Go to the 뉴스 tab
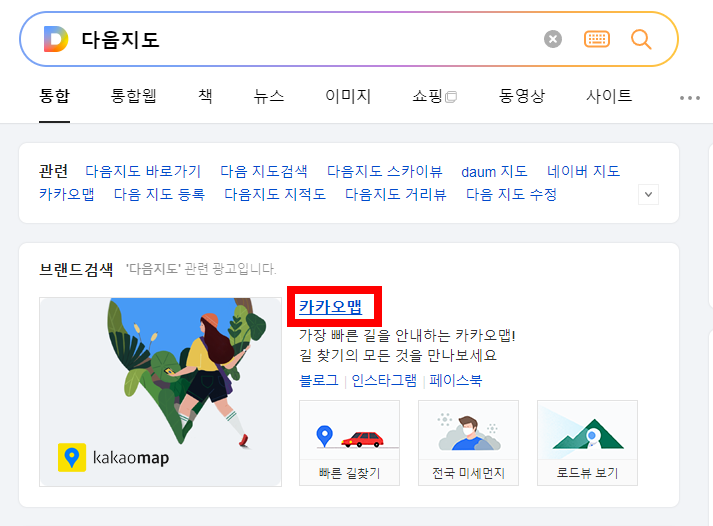Viewport: 713px width, 526px height. (x=269, y=96)
